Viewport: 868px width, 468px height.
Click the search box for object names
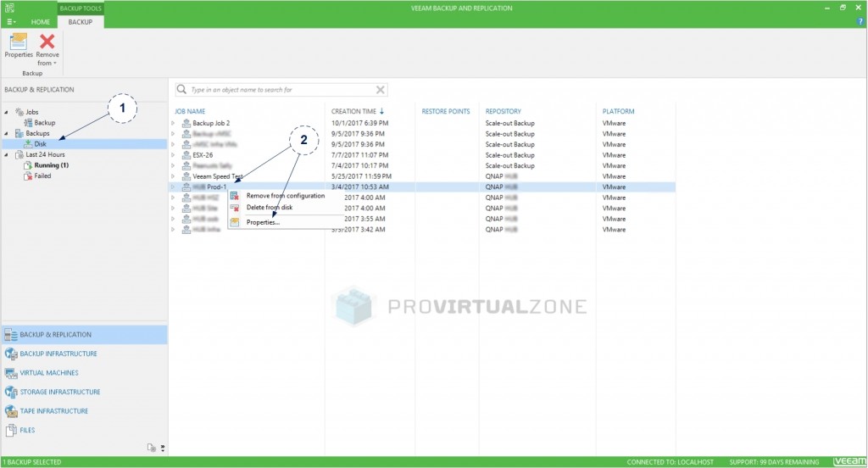[x=281, y=90]
